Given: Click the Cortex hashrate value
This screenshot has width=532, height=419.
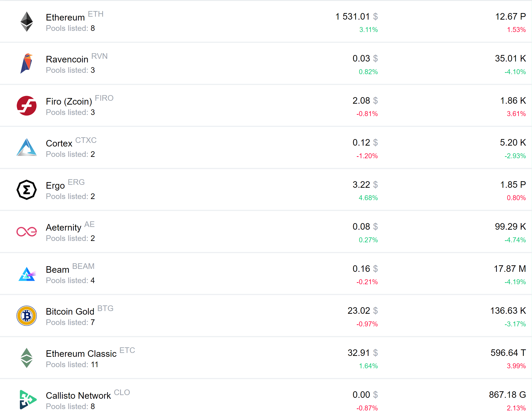Looking at the screenshot, I should coord(513,143).
